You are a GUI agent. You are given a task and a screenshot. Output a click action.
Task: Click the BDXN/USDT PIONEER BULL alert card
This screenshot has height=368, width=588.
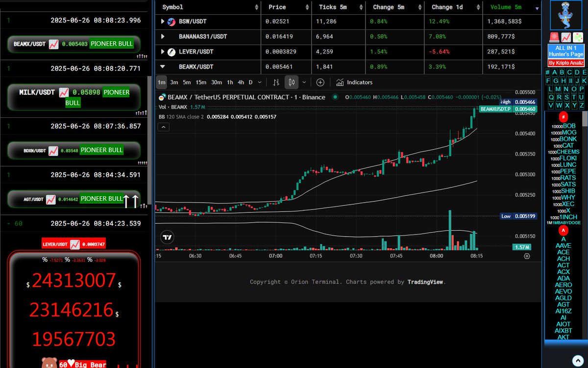74,150
